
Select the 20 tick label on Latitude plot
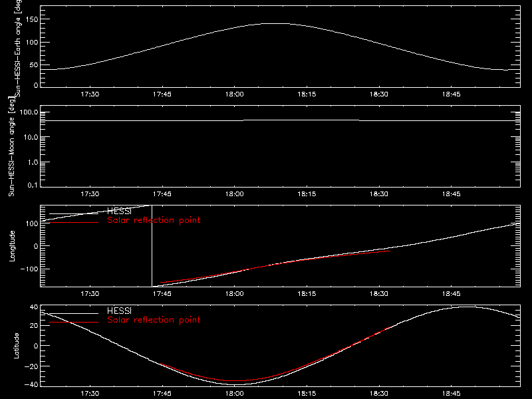pyautogui.click(x=34, y=325)
